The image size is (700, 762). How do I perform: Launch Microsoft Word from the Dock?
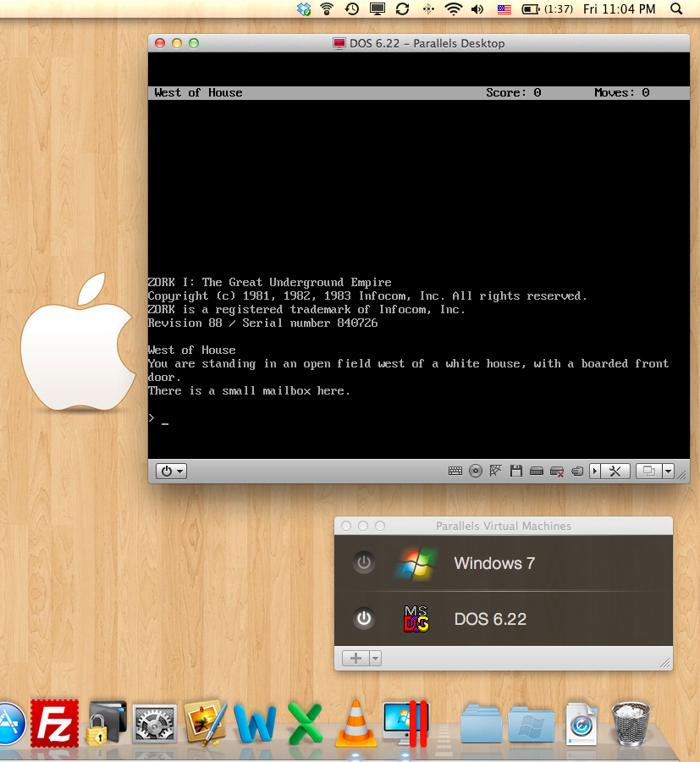pyautogui.click(x=255, y=724)
